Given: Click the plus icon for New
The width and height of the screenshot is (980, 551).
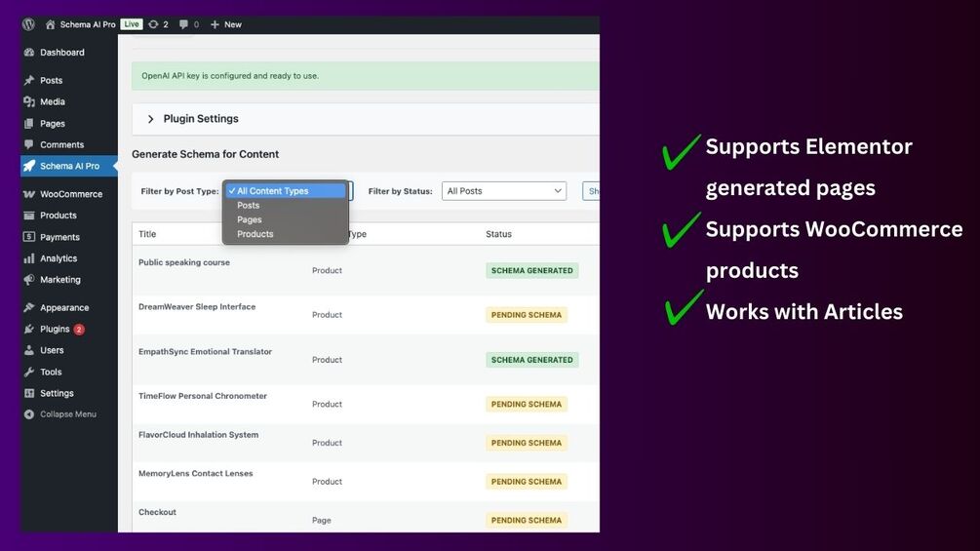Looking at the screenshot, I should click(x=215, y=24).
